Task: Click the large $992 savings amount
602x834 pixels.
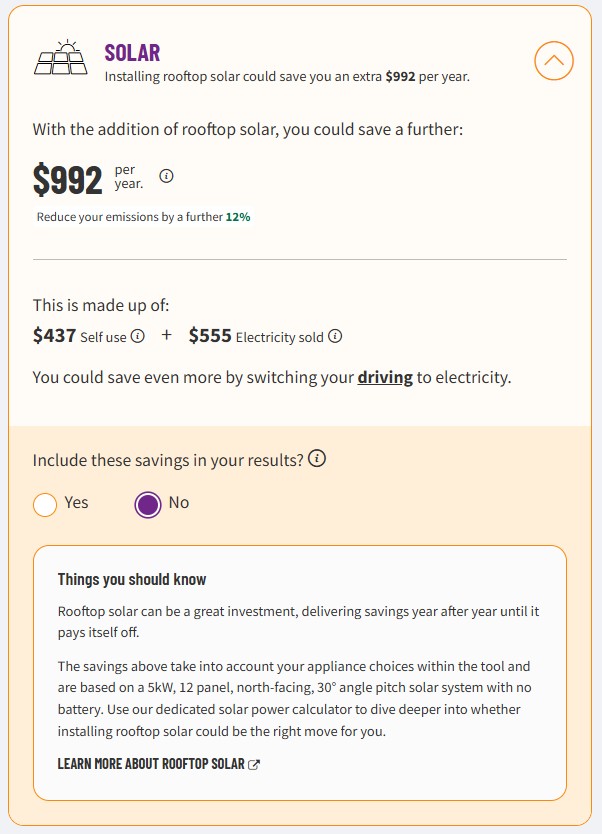Action: 68,180
